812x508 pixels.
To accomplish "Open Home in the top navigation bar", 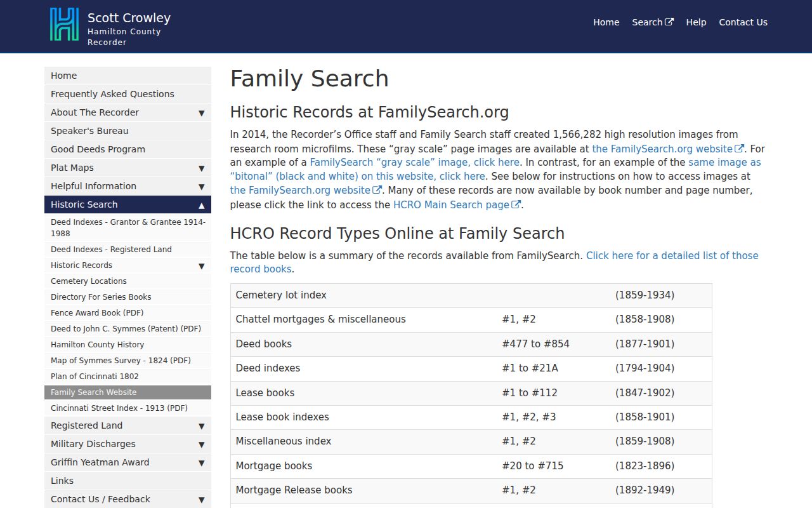I will point(606,22).
